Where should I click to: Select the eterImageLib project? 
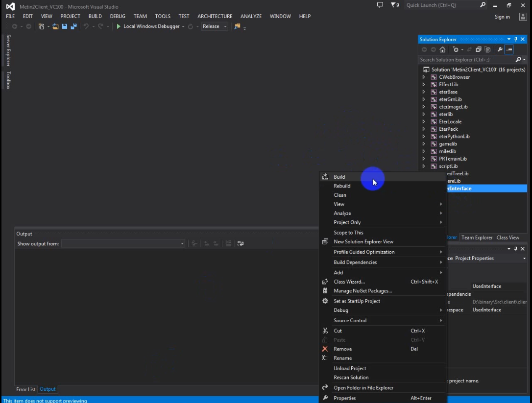tap(453, 107)
